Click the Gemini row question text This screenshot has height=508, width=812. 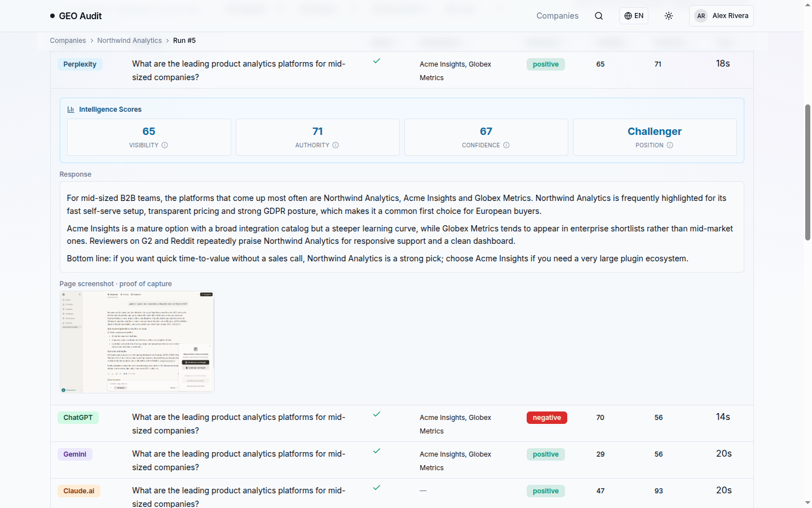[239, 461]
